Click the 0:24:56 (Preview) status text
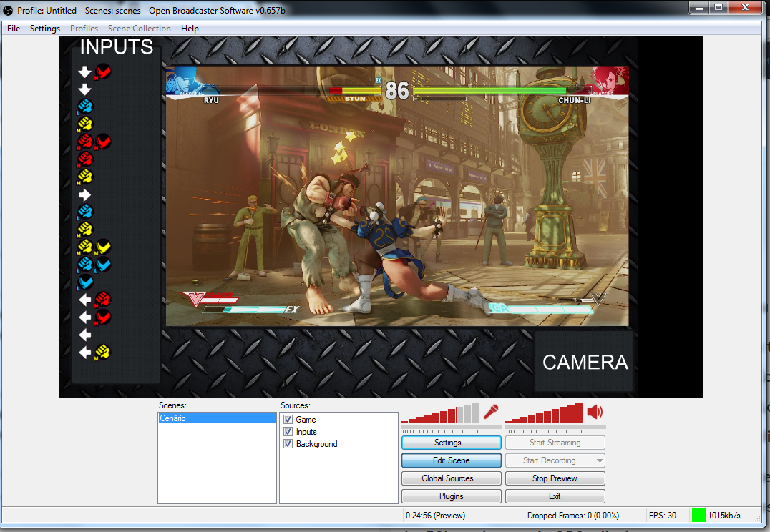 point(435,516)
